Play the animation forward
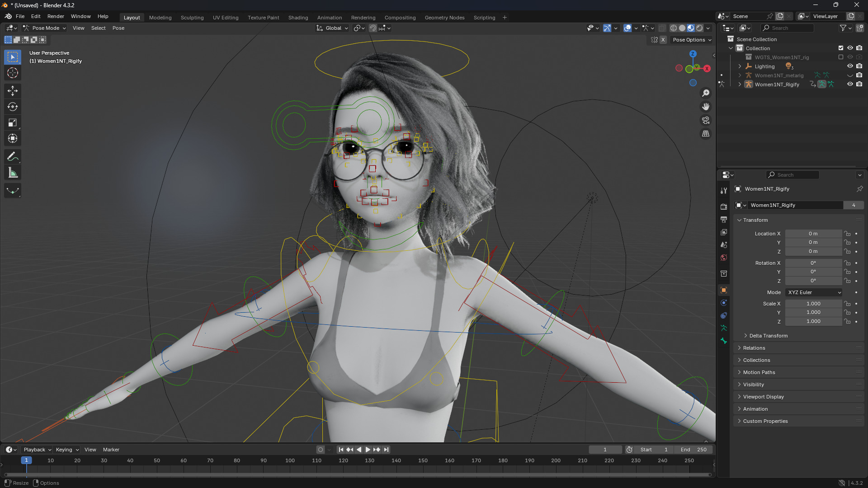Viewport: 868px width, 488px height. click(368, 450)
